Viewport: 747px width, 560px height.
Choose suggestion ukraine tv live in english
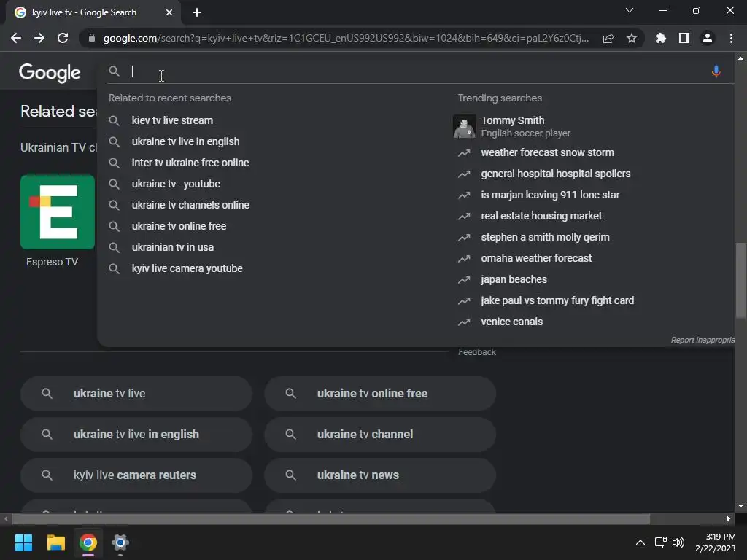(x=185, y=141)
